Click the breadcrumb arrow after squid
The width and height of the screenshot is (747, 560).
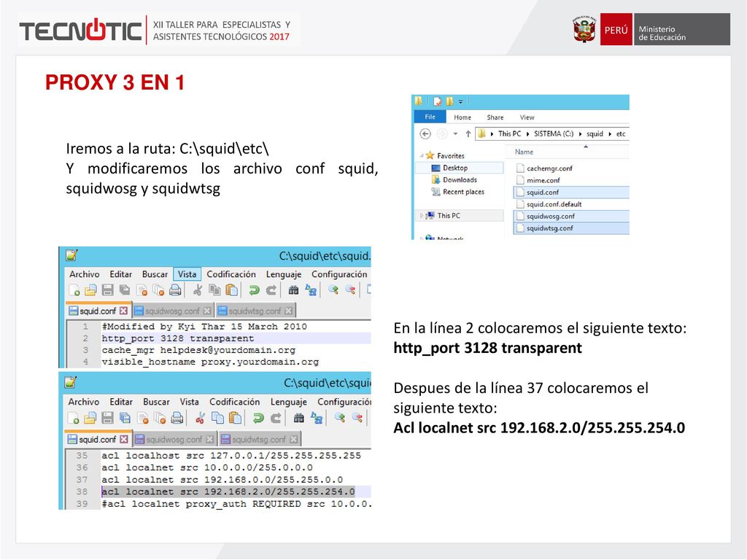click(610, 134)
